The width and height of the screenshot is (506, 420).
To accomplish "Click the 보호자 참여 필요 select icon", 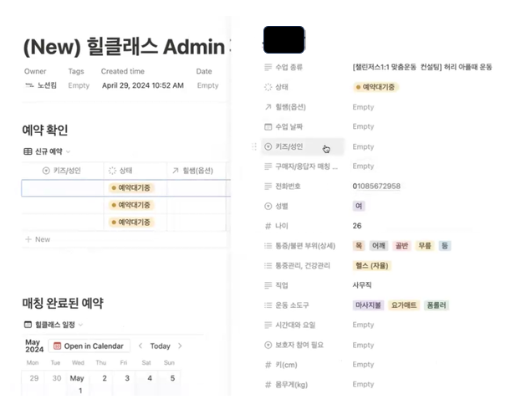I will [x=268, y=345].
